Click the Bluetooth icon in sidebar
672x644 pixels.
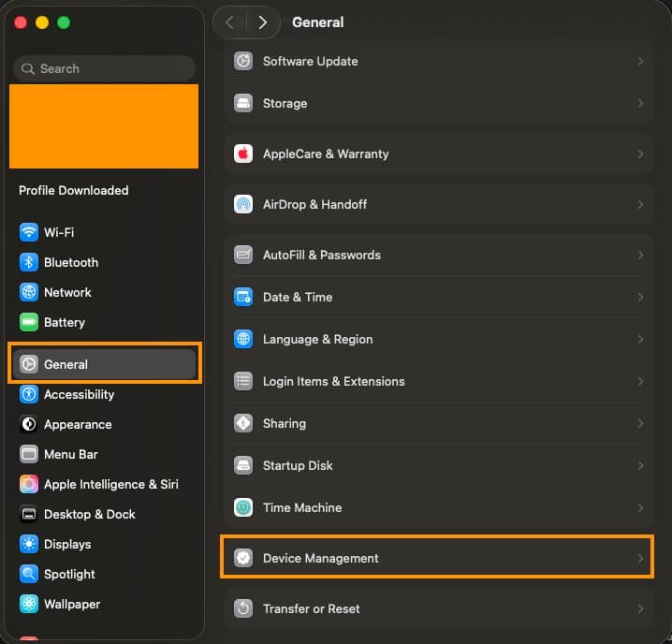tap(29, 262)
